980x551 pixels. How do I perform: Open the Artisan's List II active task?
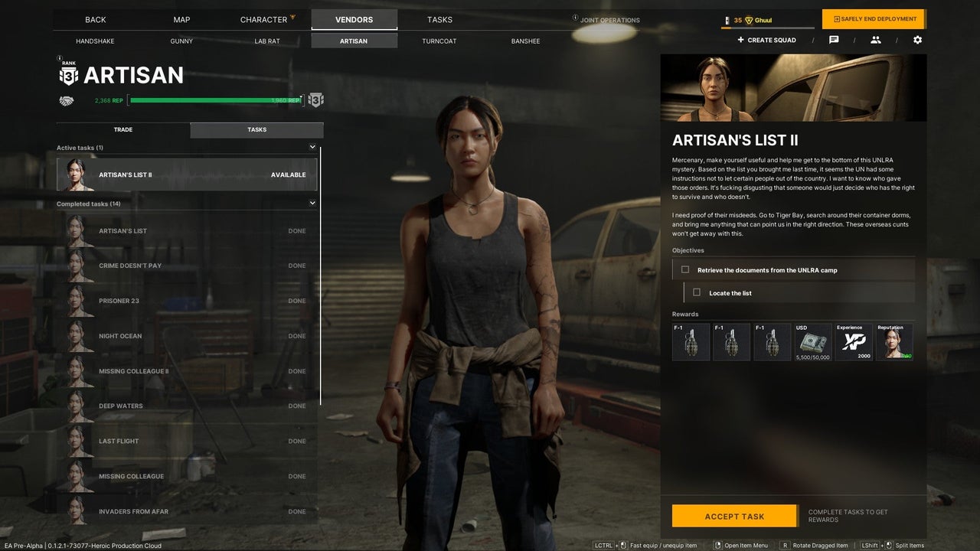coord(187,174)
